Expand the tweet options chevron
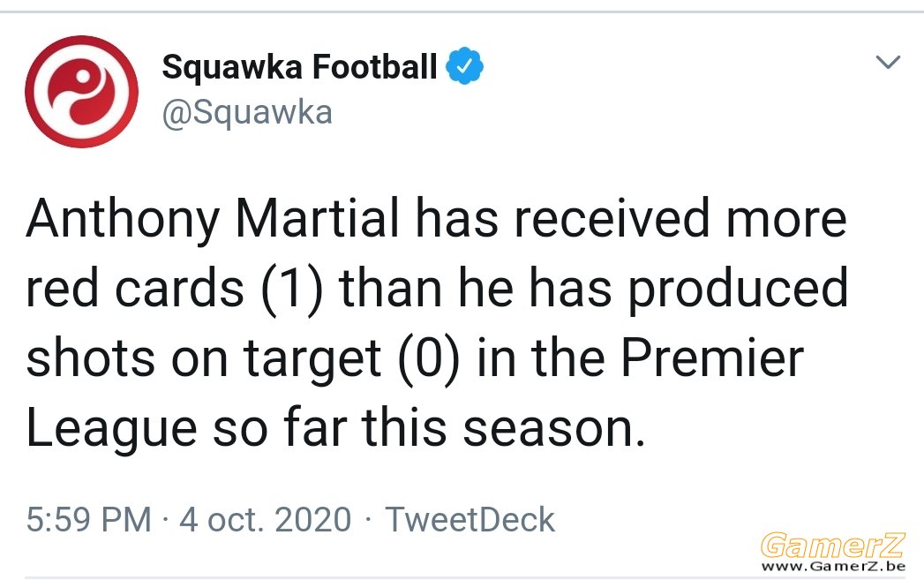 tap(888, 62)
